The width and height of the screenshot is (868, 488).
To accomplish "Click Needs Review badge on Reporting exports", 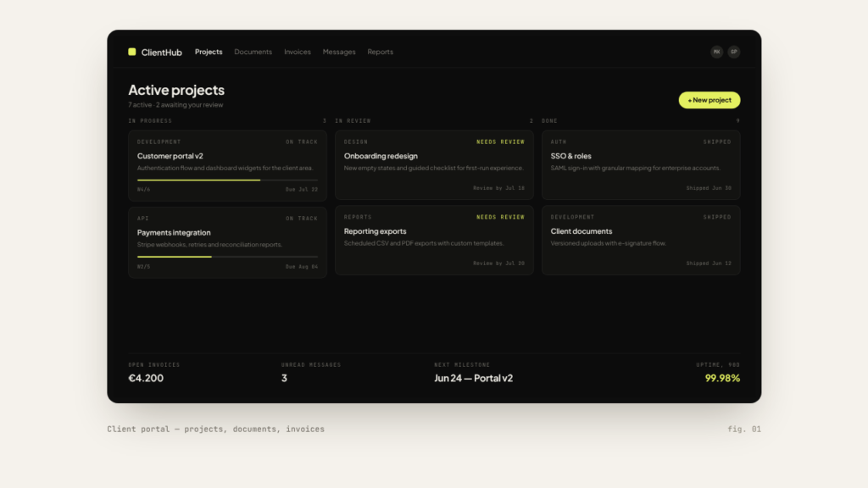I will coord(500,218).
